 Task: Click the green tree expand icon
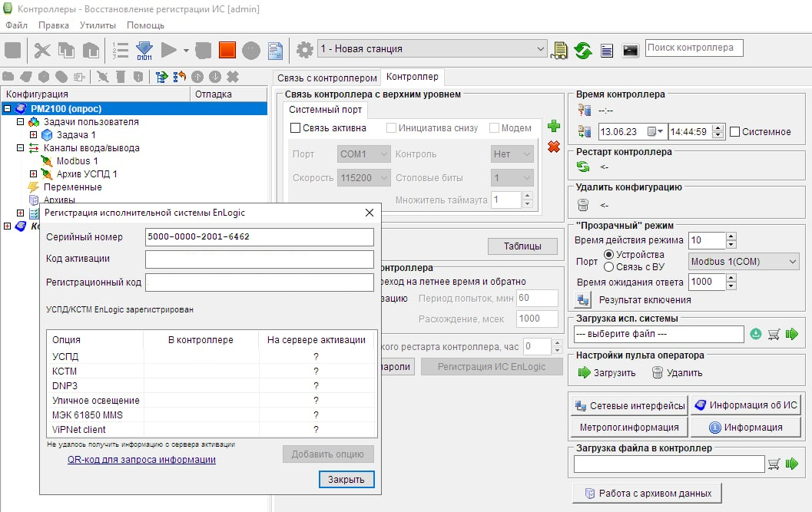coord(161,77)
